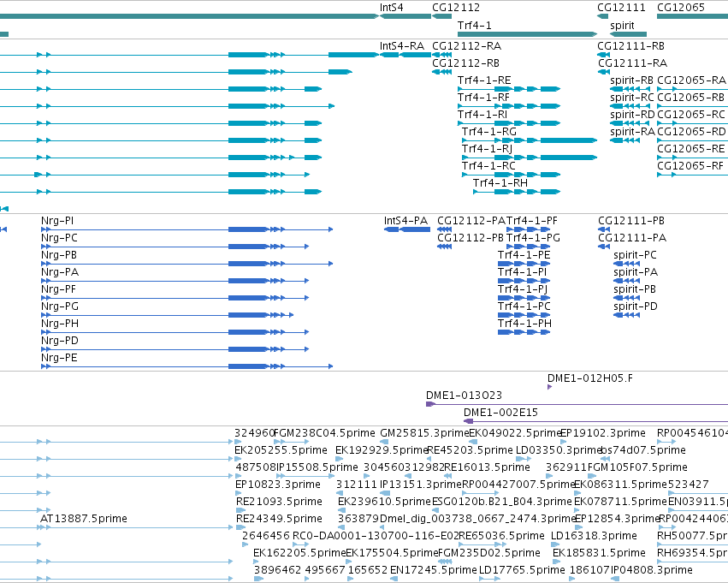The width and height of the screenshot is (728, 583).
Task: Select protein Trf4-1-PC
Action: (524, 306)
